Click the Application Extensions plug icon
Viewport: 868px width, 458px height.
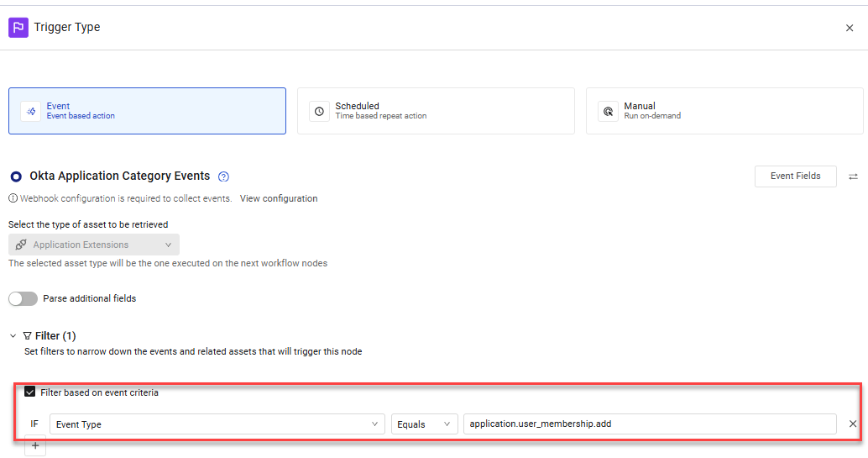click(21, 245)
